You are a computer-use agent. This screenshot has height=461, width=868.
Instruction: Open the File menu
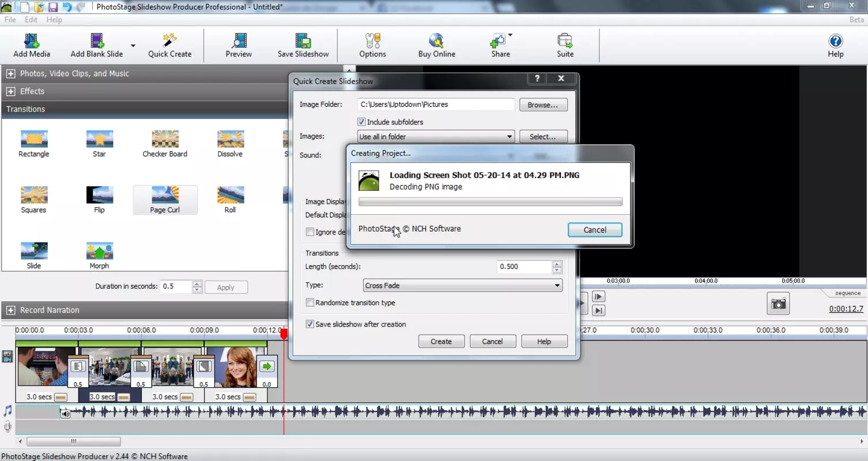pos(10,20)
